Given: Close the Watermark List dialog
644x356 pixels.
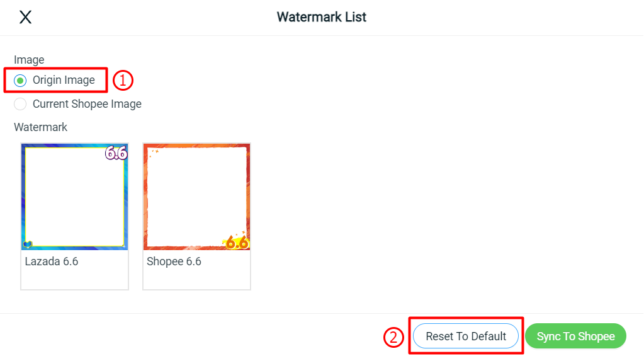Looking at the screenshot, I should click(25, 17).
